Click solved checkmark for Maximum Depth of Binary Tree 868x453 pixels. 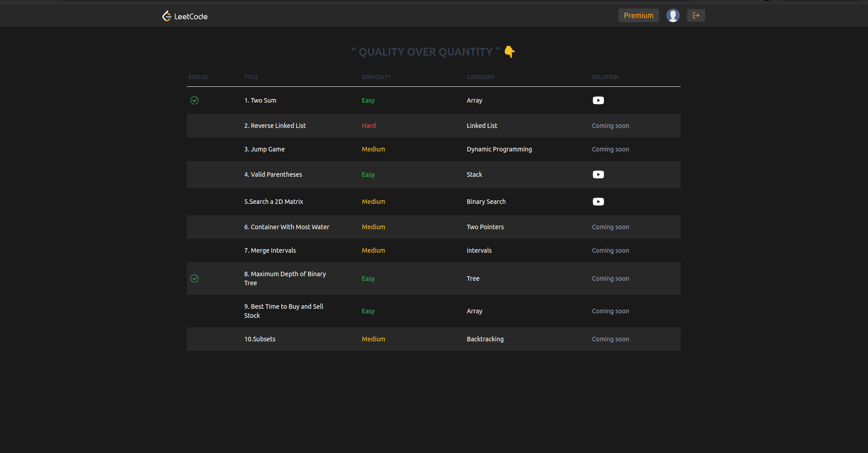point(194,278)
